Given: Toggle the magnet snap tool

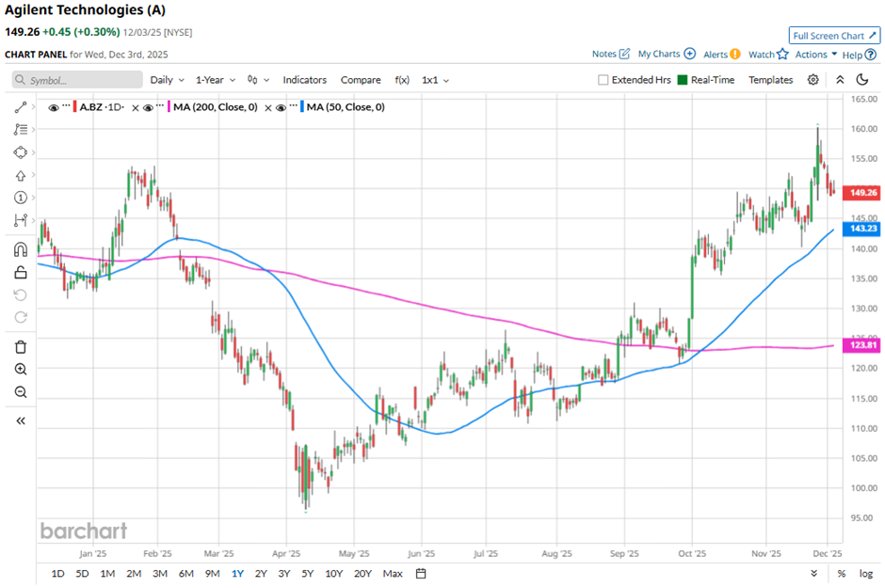Looking at the screenshot, I should pos(21,250).
